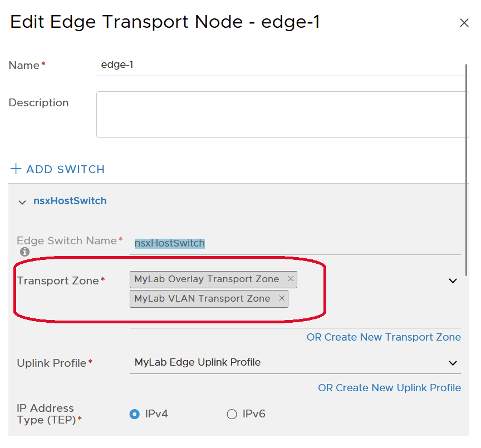Click MyLab VLAN Transport Zone tag label
The width and height of the screenshot is (481, 448).
202,298
